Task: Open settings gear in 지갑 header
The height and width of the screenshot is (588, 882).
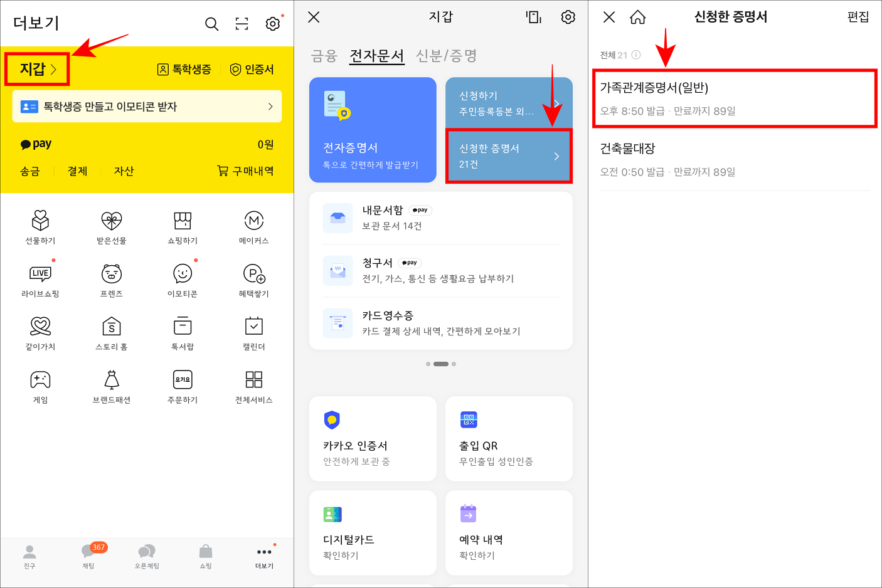Action: pyautogui.click(x=568, y=17)
